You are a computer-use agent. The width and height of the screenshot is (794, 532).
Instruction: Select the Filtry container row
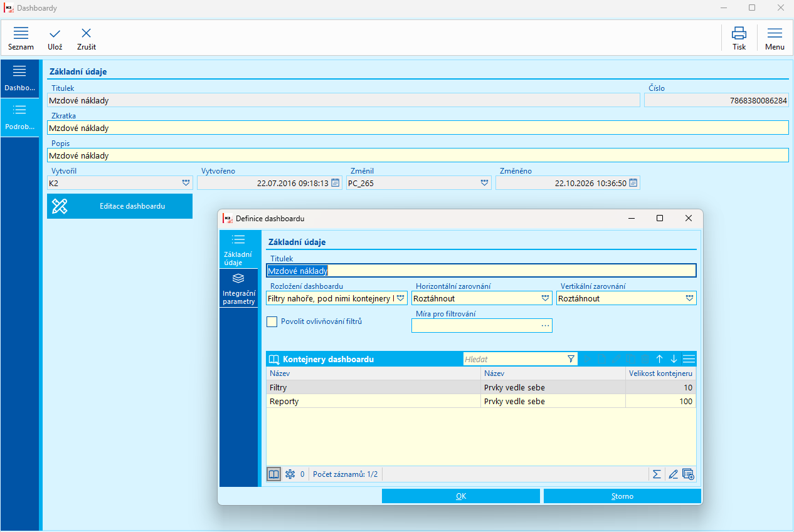tap(481, 387)
